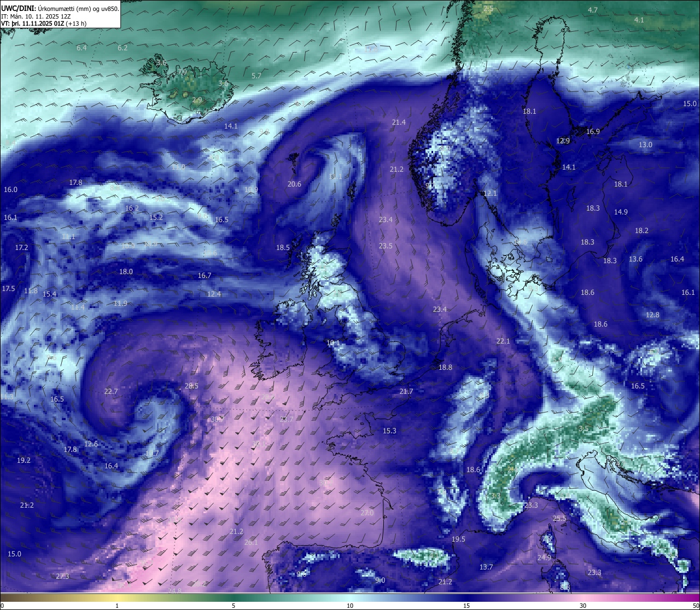Click the 16.9 value on the map
The image size is (700, 610).
point(593,132)
